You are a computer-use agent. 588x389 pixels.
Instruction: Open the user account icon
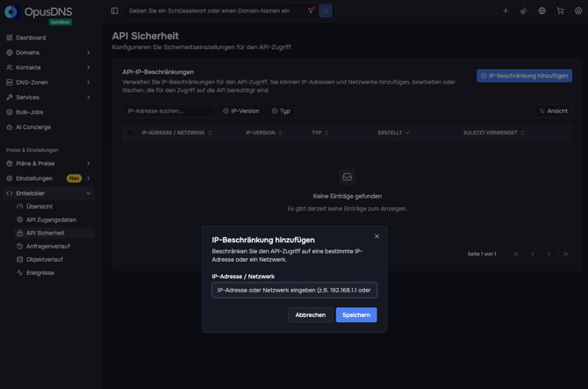[578, 11]
